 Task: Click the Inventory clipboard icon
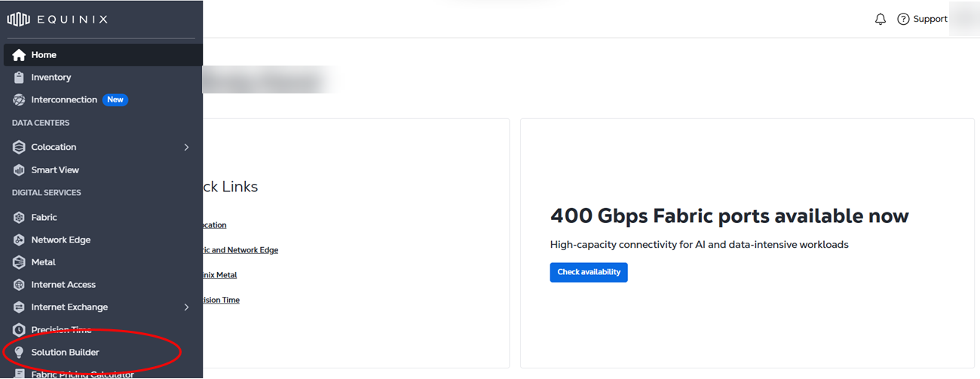coord(19,78)
